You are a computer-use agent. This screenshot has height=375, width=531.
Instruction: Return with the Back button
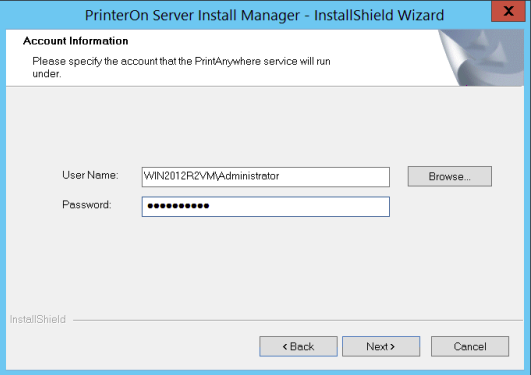[x=298, y=346]
